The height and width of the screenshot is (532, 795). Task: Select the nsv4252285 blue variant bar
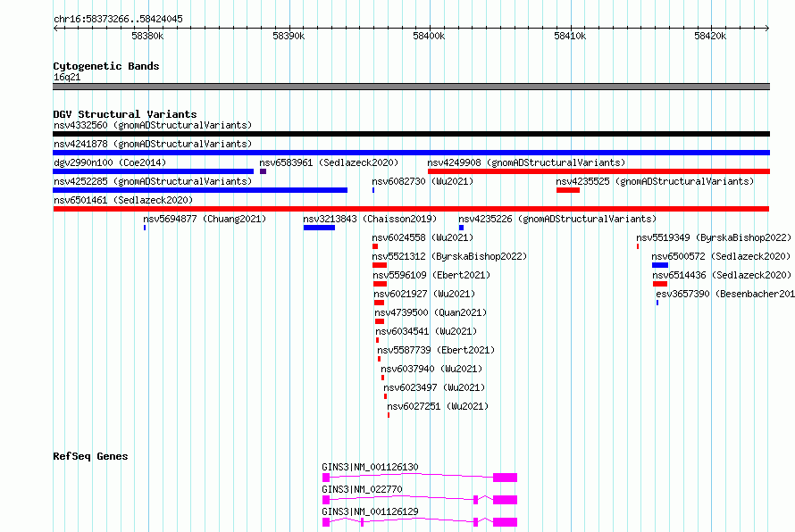click(x=200, y=190)
